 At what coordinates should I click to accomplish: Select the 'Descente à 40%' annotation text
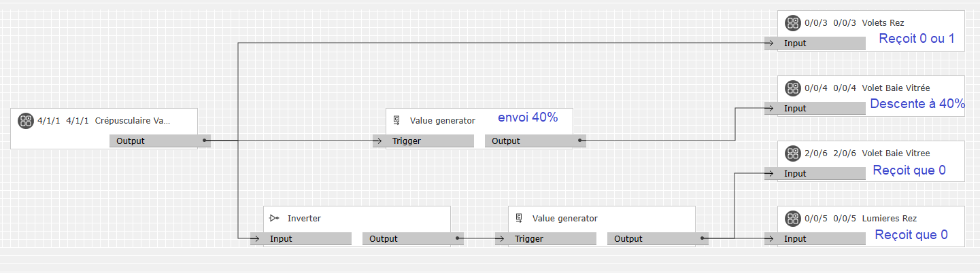(x=917, y=105)
